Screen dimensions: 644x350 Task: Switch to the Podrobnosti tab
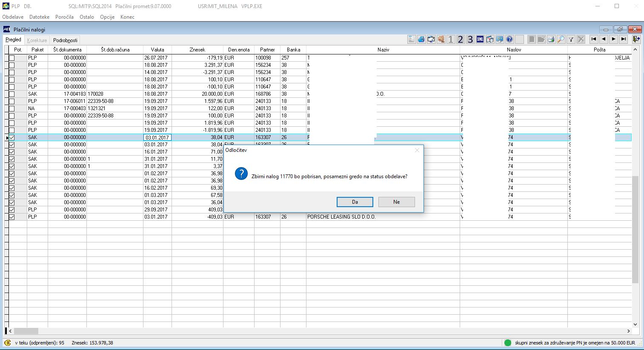coord(65,40)
